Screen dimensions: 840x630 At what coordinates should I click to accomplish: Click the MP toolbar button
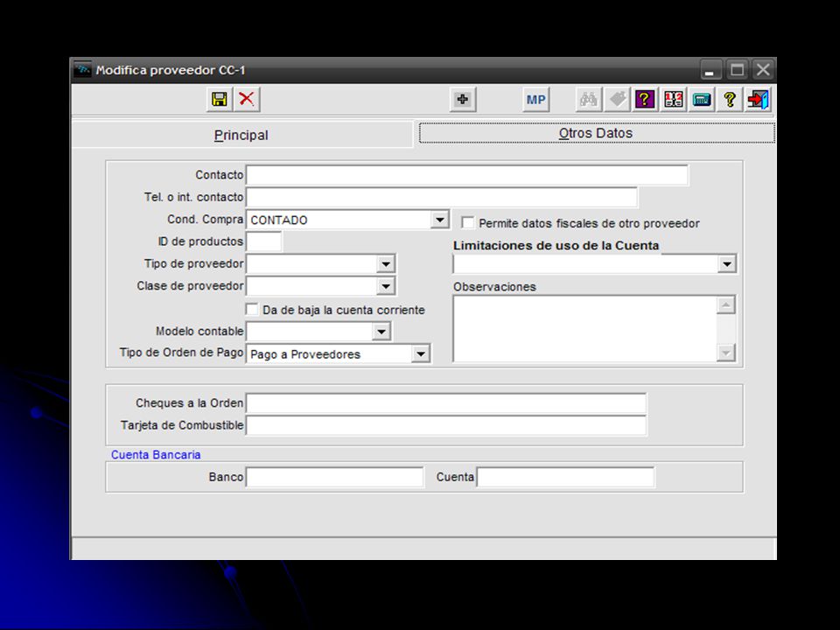pyautogui.click(x=535, y=100)
